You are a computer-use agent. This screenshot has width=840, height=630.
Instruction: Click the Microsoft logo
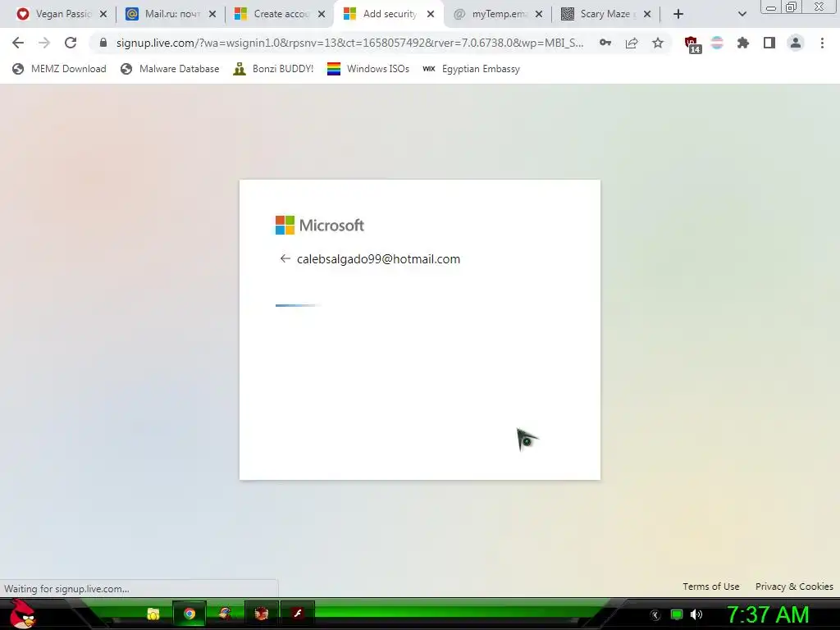(320, 225)
